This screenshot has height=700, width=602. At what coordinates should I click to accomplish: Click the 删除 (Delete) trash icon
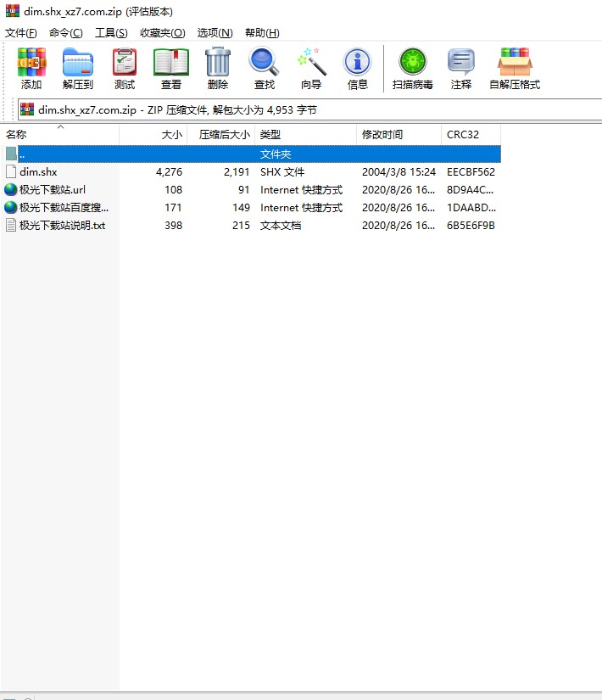[218, 68]
